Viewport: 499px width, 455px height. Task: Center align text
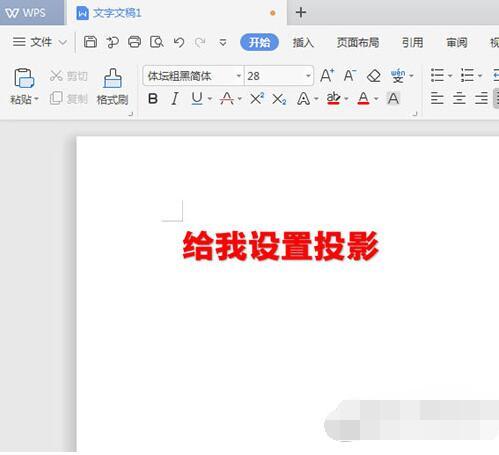(459, 99)
